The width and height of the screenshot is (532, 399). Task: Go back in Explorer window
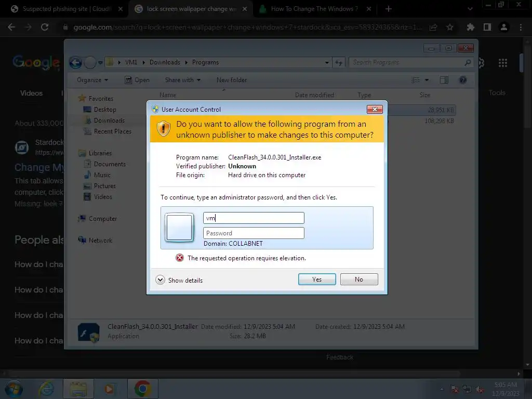point(75,62)
